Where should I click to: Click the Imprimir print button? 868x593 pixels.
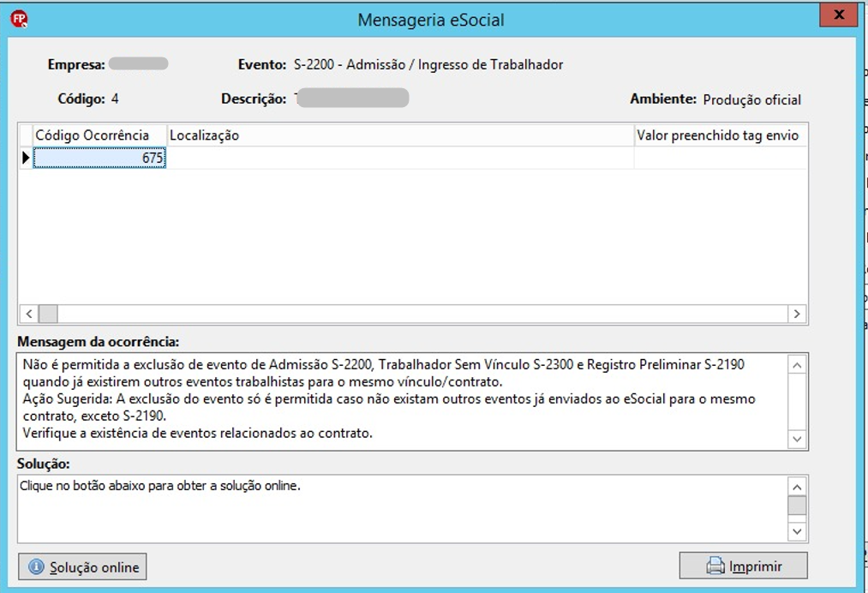click(743, 566)
